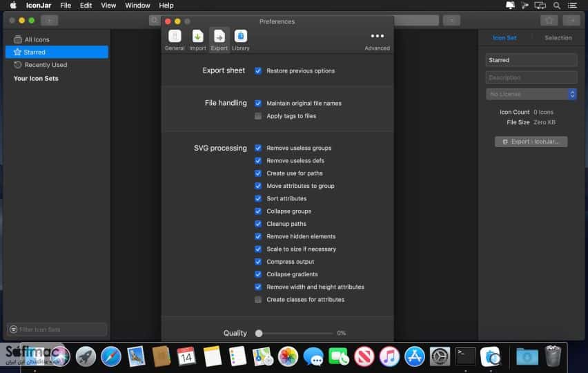This screenshot has width=588, height=373.
Task: Switch to the Selection tab
Action: (x=558, y=38)
